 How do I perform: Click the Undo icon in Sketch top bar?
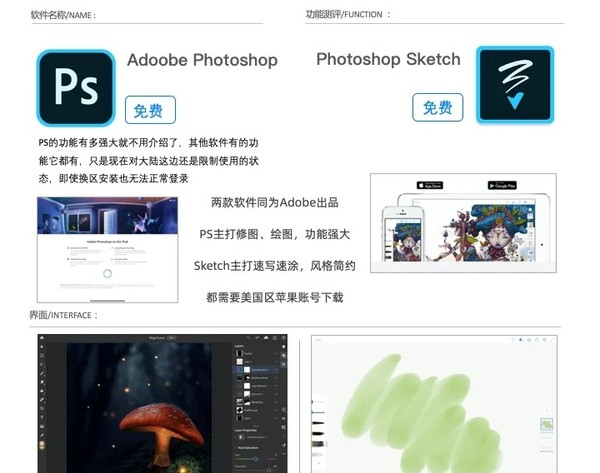click(x=513, y=340)
